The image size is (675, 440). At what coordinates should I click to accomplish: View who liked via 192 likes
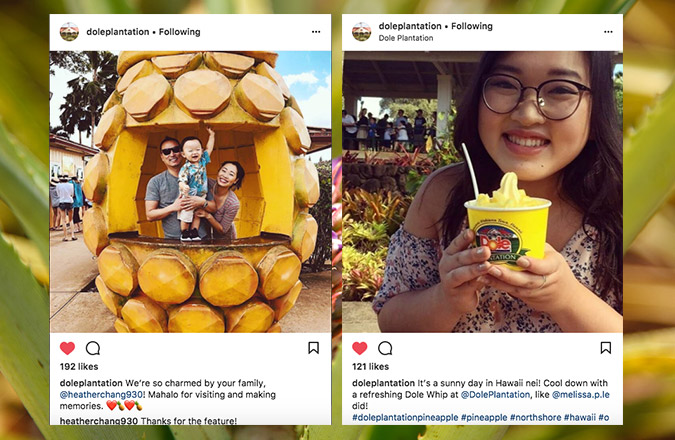click(x=79, y=367)
